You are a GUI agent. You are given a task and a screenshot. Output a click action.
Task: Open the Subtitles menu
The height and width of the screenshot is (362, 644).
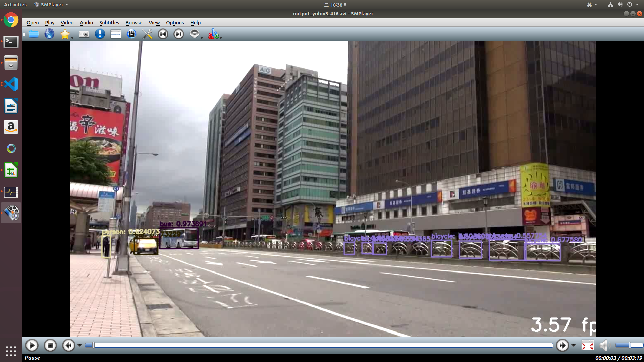[109, 23]
